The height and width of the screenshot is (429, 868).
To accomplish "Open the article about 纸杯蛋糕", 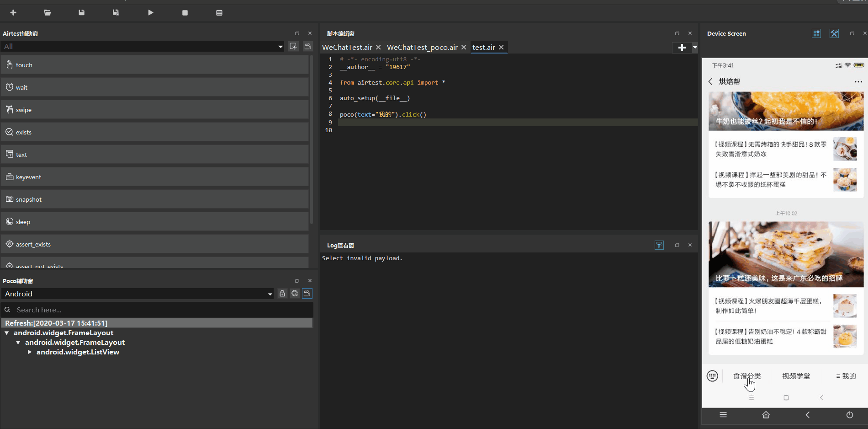I will click(785, 180).
